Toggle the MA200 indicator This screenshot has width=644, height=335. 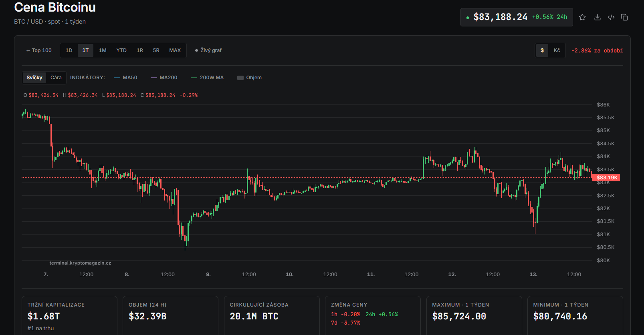(164, 78)
